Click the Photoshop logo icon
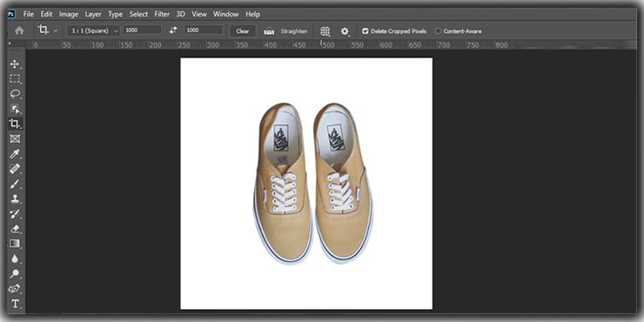This screenshot has width=644, height=322. click(12, 15)
